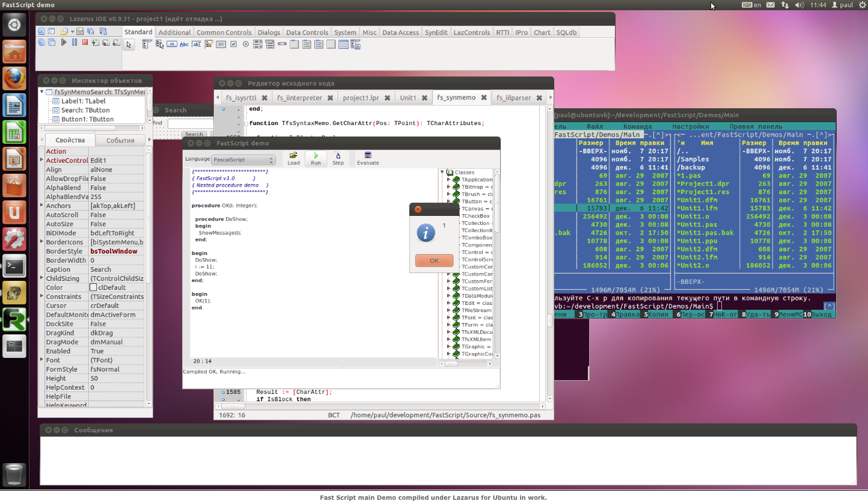Select /Samples directory in right MC panel
868x501 pixels.
754,159
